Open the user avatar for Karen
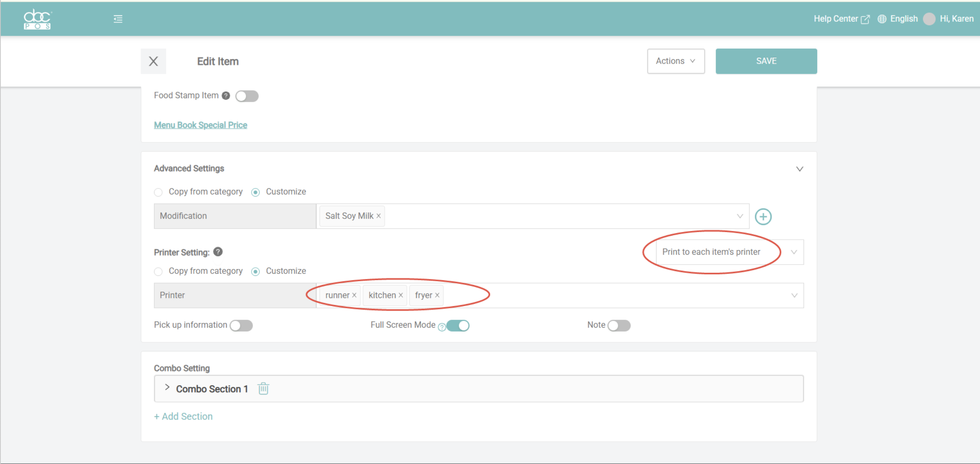This screenshot has width=980, height=464. pos(929,19)
